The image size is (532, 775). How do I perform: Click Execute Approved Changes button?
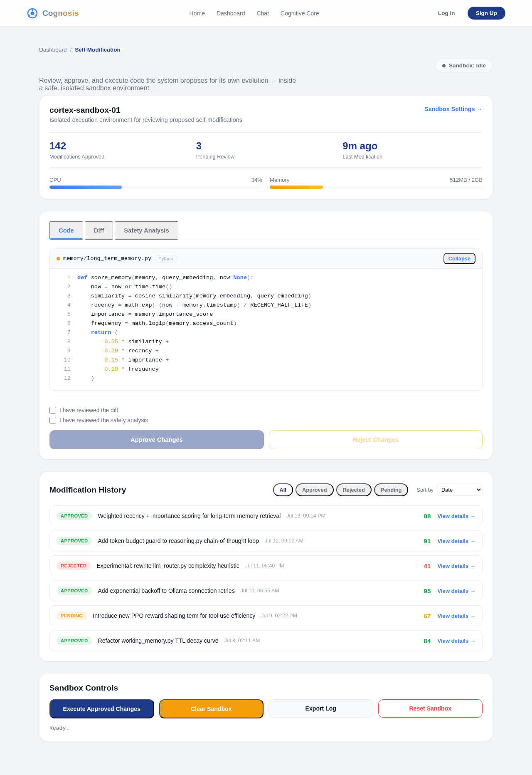click(x=102, y=709)
